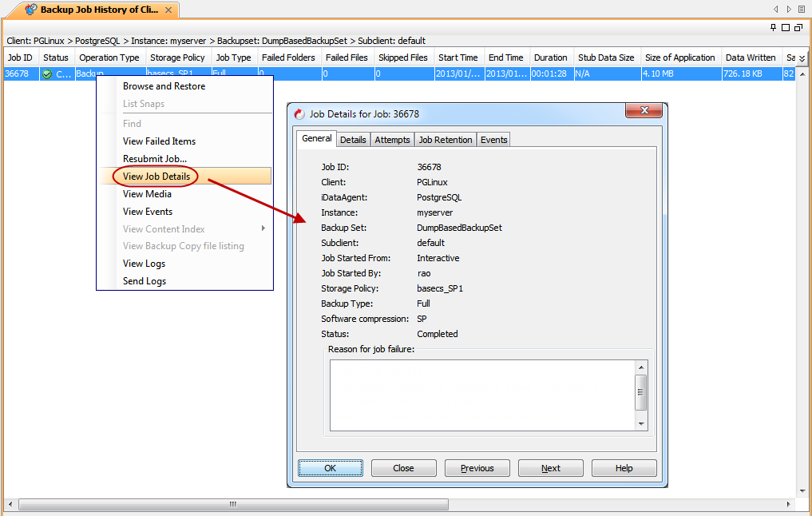Click the green Completed status icon
Viewport: 812px width, 516px height.
click(48, 74)
